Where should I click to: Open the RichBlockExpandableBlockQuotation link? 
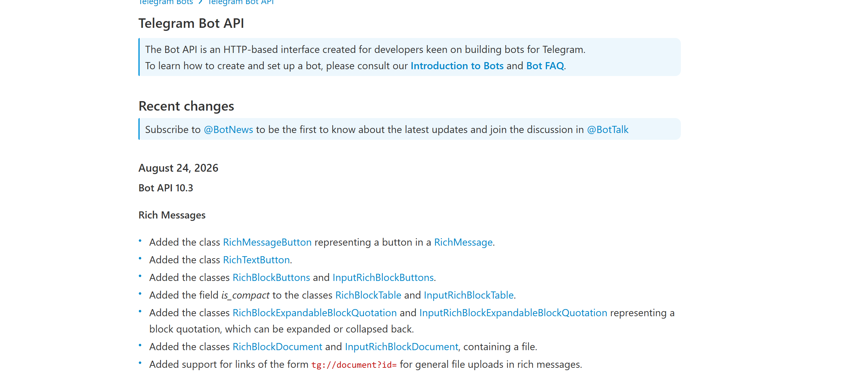[x=315, y=313]
